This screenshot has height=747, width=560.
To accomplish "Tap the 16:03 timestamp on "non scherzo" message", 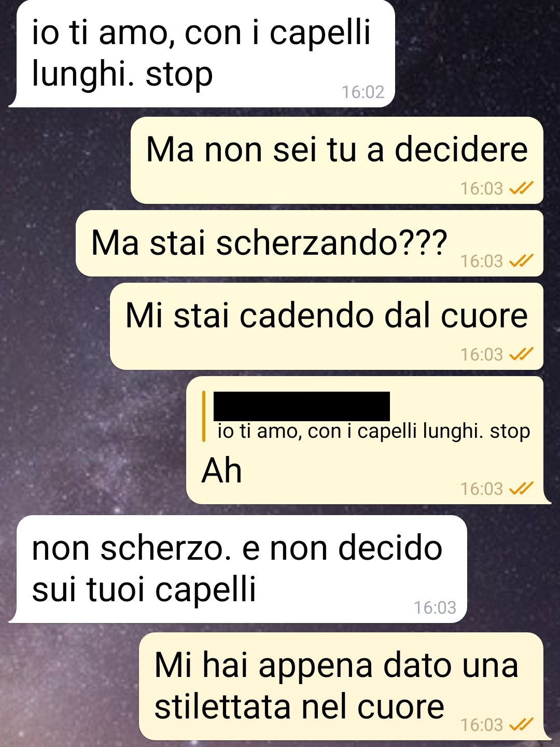I will 435,607.
